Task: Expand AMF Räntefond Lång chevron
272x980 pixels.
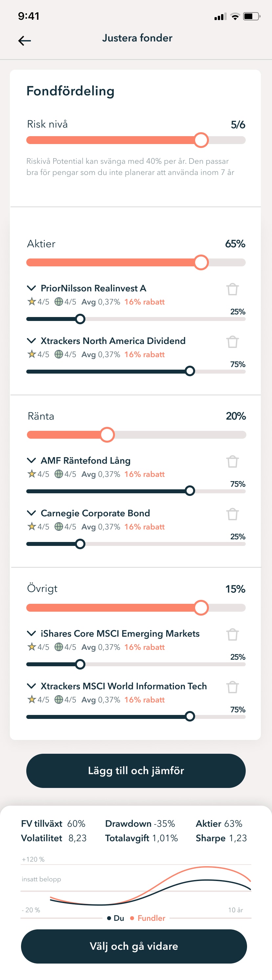Action: point(32,460)
